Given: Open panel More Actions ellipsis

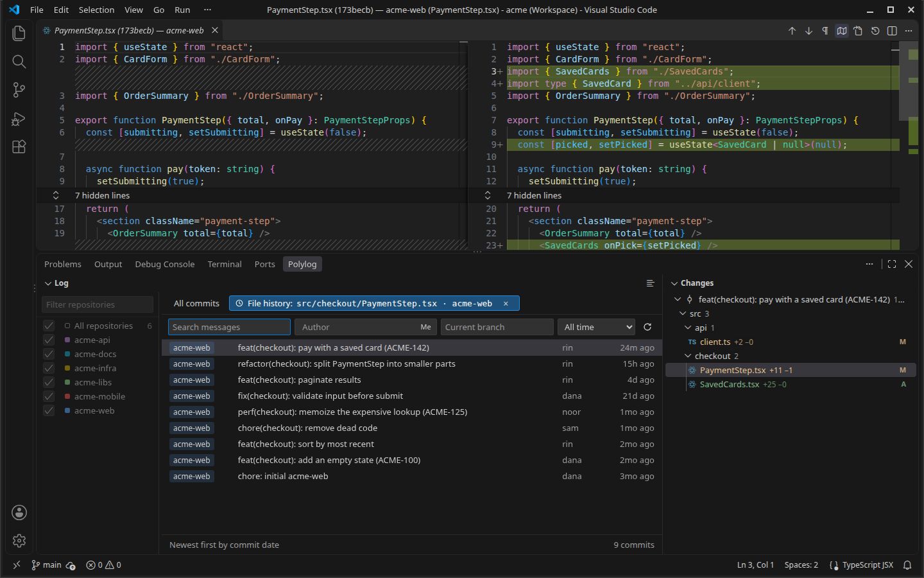Looking at the screenshot, I should [x=869, y=264].
